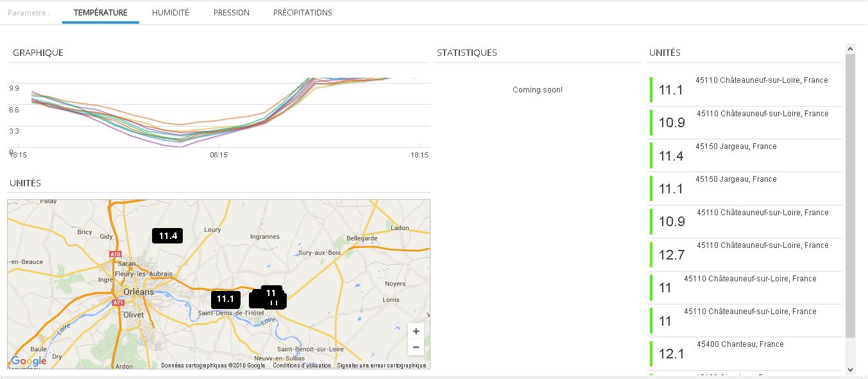This screenshot has height=379, width=868.
Task: Click the 9.9 y-axis value on graph
Action: 14,88
